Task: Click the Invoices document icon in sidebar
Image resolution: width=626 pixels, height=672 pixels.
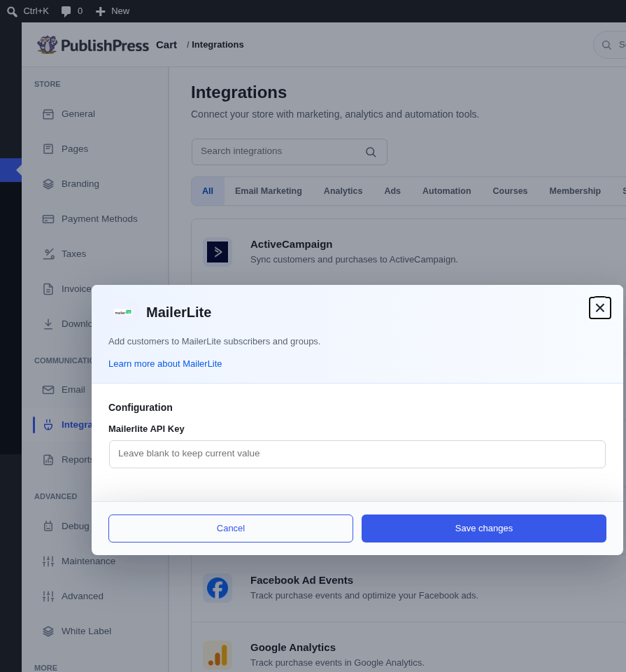Action: click(x=48, y=289)
